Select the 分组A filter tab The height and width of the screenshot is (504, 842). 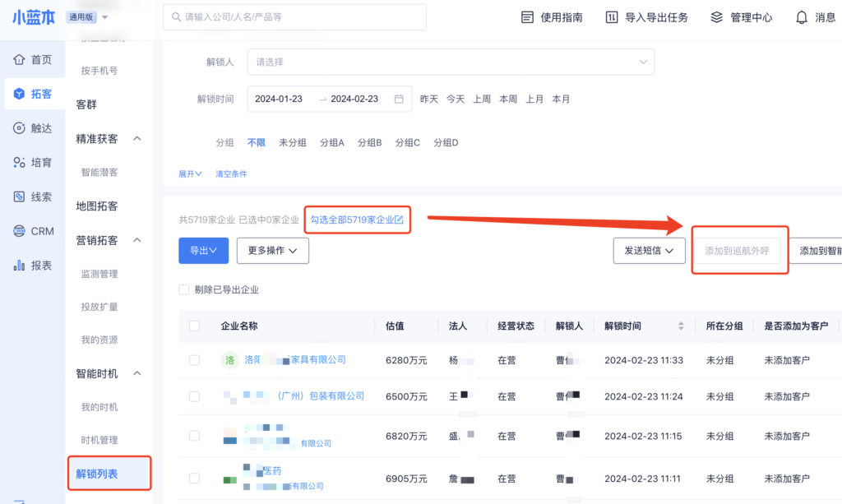point(331,143)
